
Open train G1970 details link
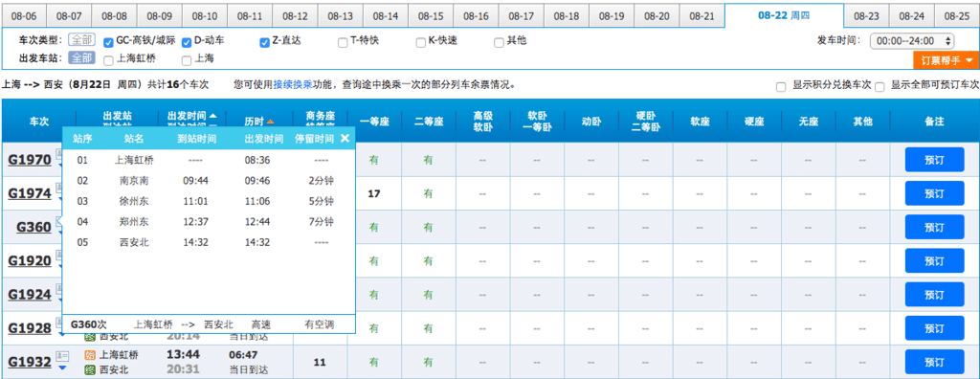pyautogui.click(x=30, y=160)
